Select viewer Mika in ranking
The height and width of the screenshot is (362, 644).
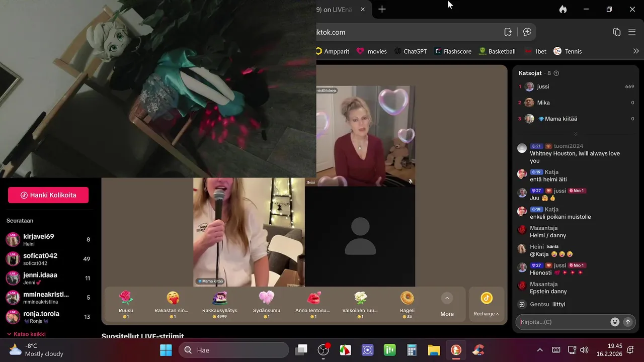[x=576, y=103]
